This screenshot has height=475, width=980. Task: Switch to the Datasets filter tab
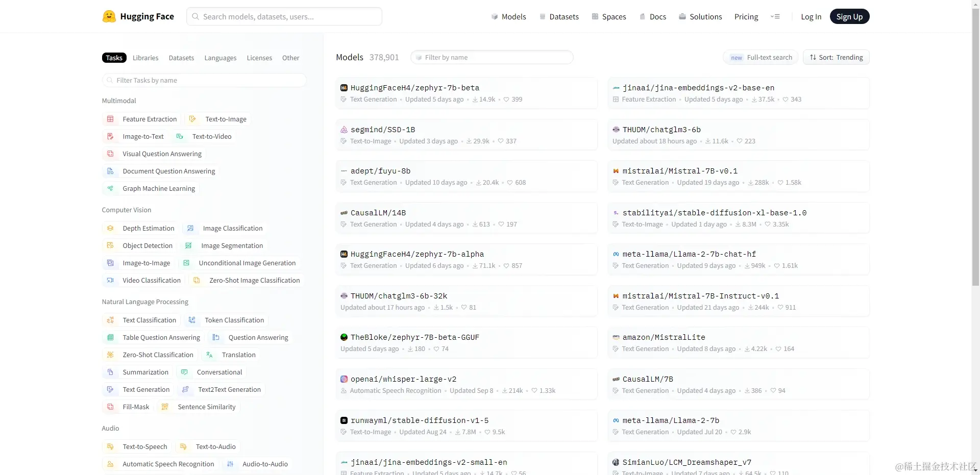(181, 58)
